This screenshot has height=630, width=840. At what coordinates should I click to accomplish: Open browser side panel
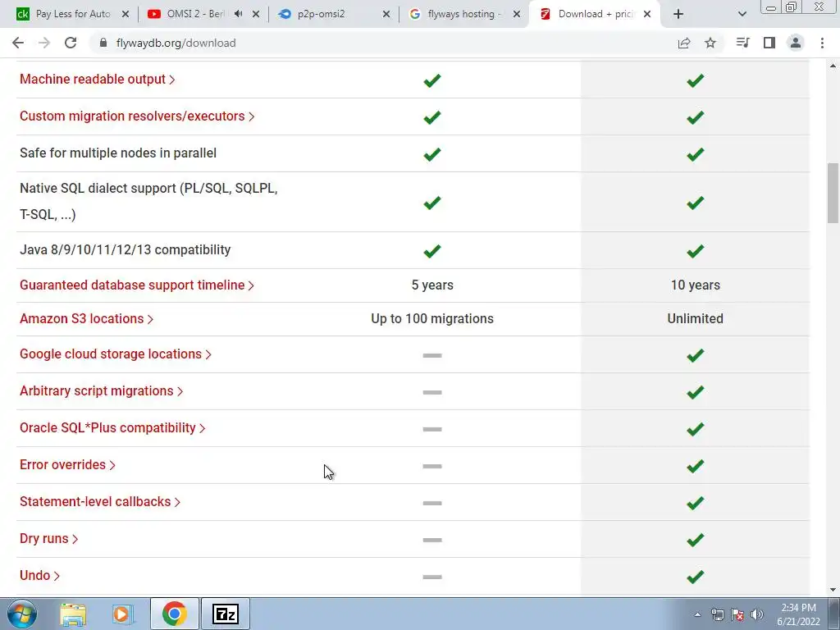click(769, 43)
